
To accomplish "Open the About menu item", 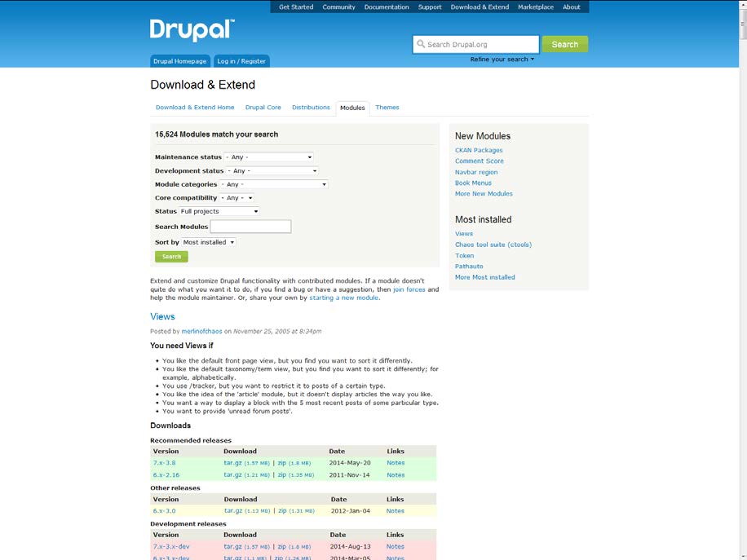I will [571, 7].
